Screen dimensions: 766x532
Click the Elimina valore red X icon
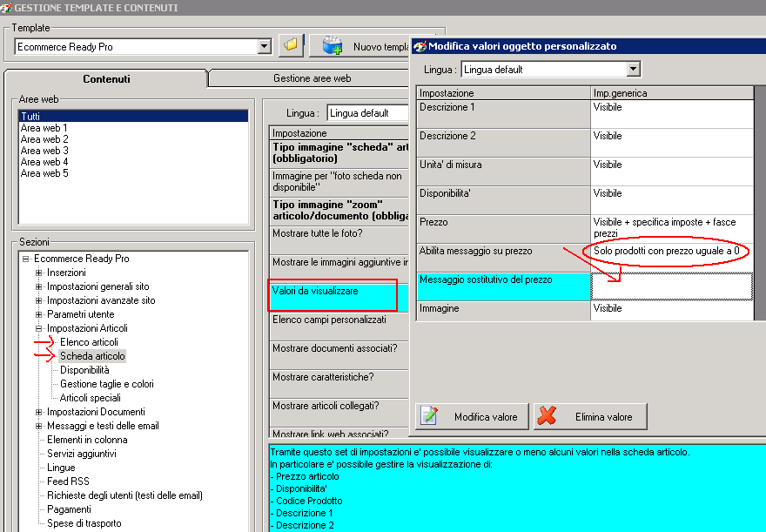pos(548,416)
